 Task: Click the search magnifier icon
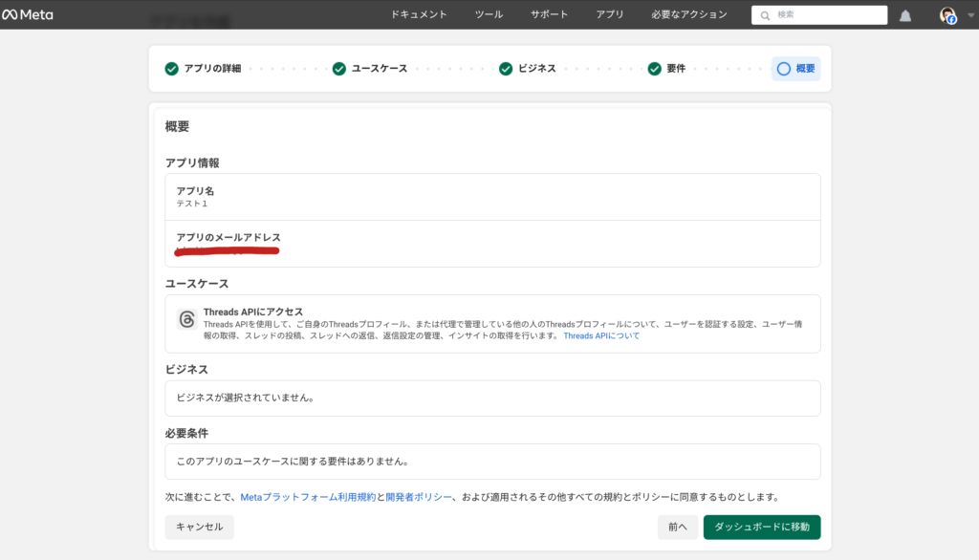(765, 15)
